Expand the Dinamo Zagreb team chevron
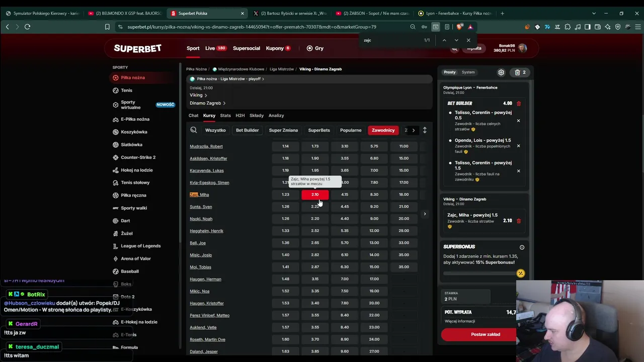 pyautogui.click(x=224, y=103)
